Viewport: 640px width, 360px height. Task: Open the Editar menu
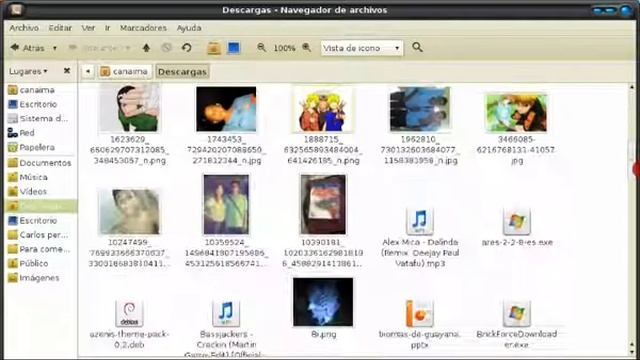tap(60, 28)
